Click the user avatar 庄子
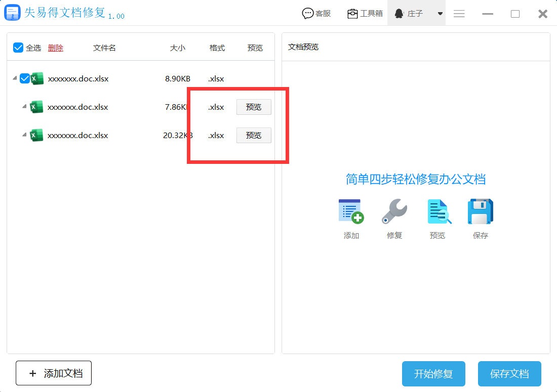Image resolution: width=557 pixels, height=392 pixels. click(x=400, y=14)
